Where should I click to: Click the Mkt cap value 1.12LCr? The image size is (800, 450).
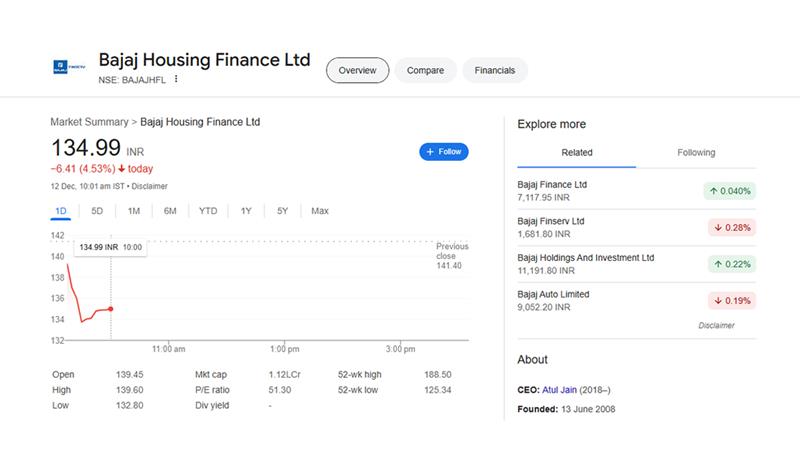point(285,374)
